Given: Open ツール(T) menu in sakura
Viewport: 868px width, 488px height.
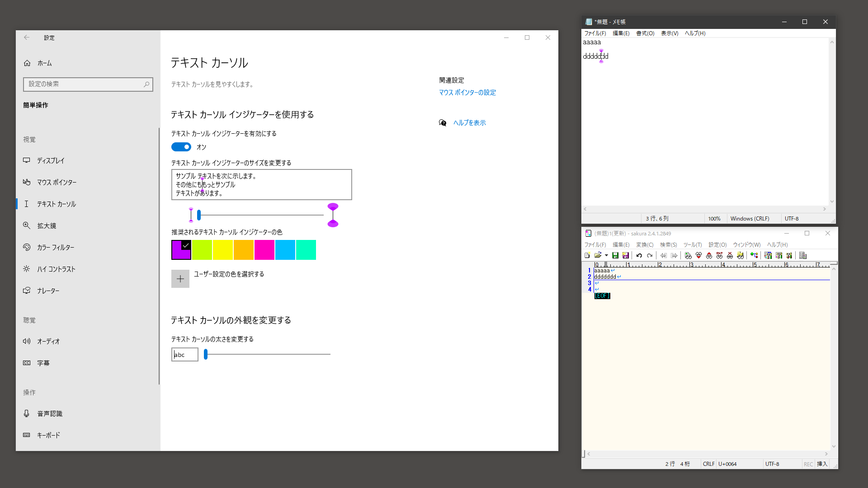Looking at the screenshot, I should (x=693, y=245).
